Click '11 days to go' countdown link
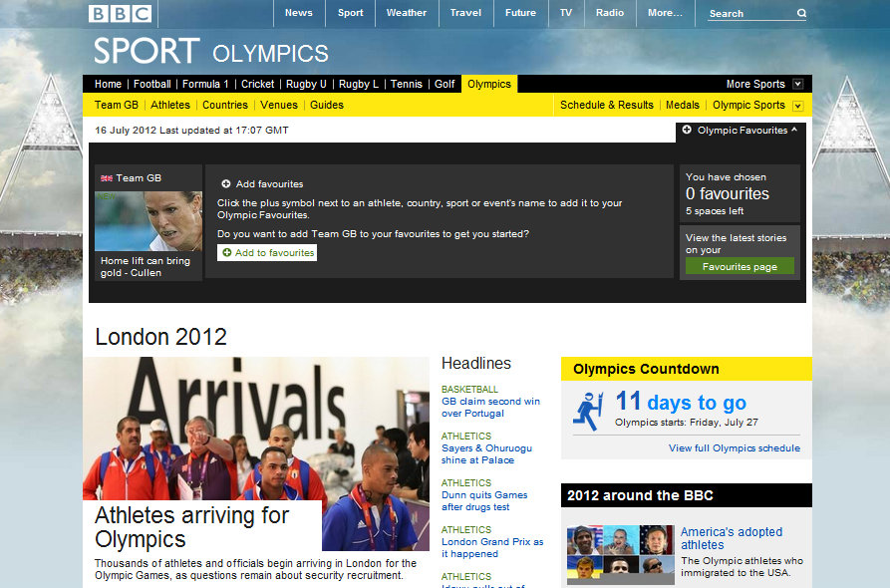This screenshot has height=588, width=890. tap(681, 402)
